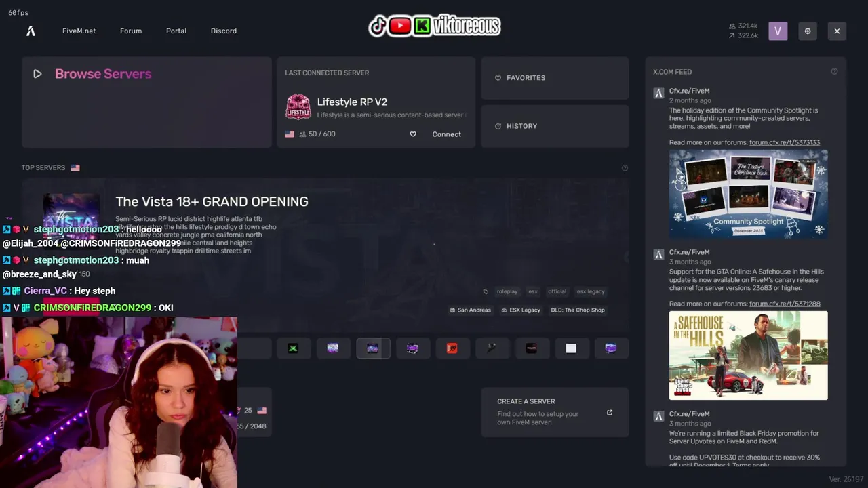
Task: Open the Forum menu item
Action: pyautogui.click(x=131, y=30)
